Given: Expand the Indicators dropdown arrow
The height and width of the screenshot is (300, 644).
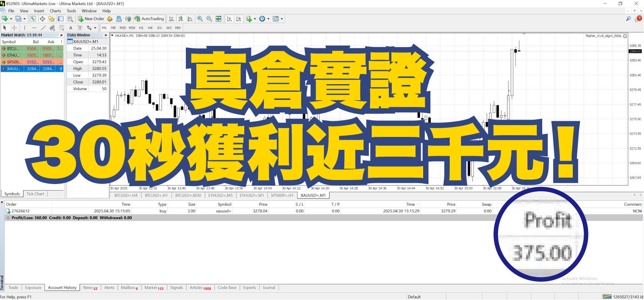Looking at the screenshot, I should [x=255, y=19].
